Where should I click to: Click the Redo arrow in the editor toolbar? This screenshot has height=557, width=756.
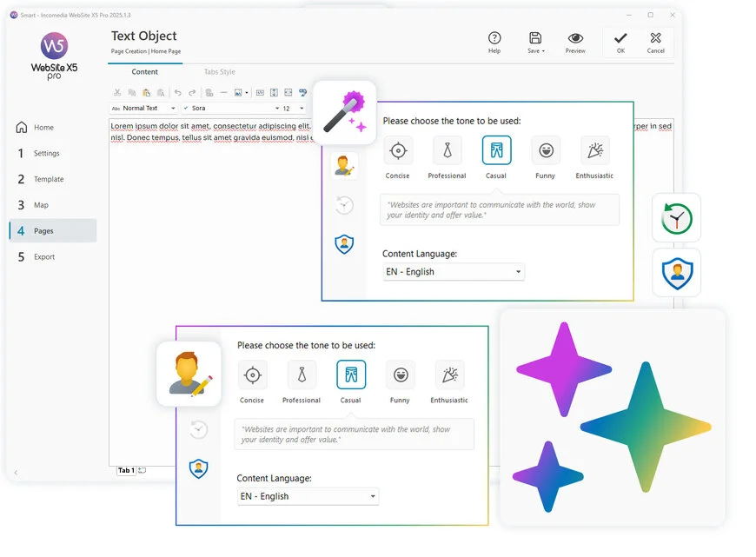(192, 92)
